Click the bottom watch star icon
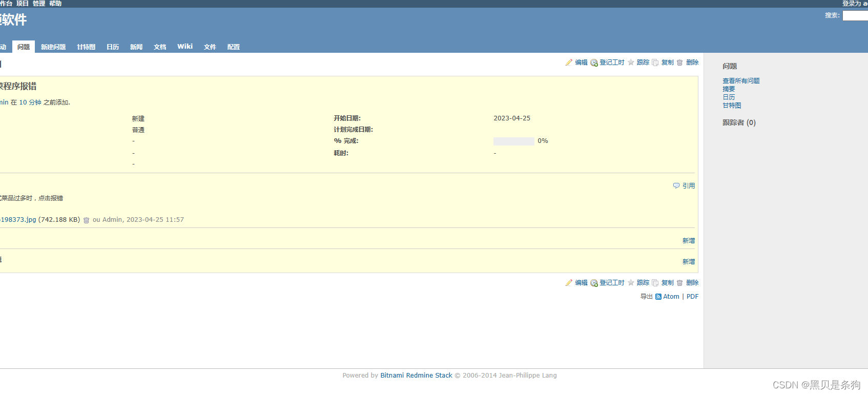 pos(631,283)
